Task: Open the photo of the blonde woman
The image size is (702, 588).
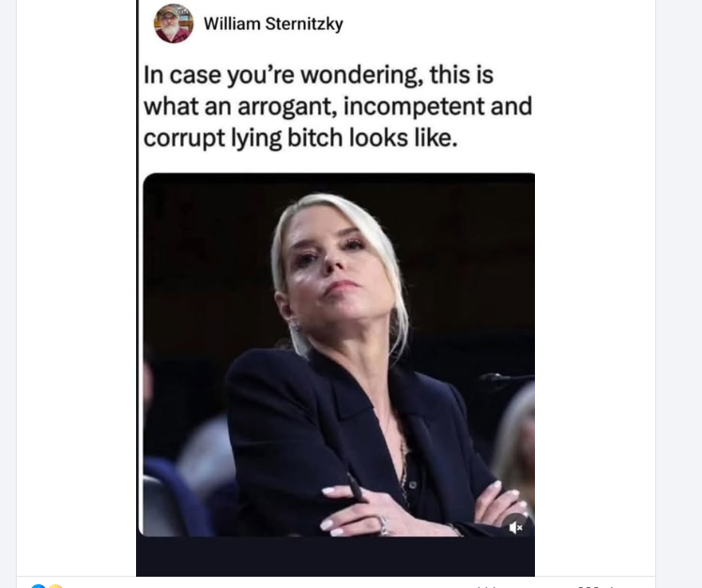Action: point(339,354)
